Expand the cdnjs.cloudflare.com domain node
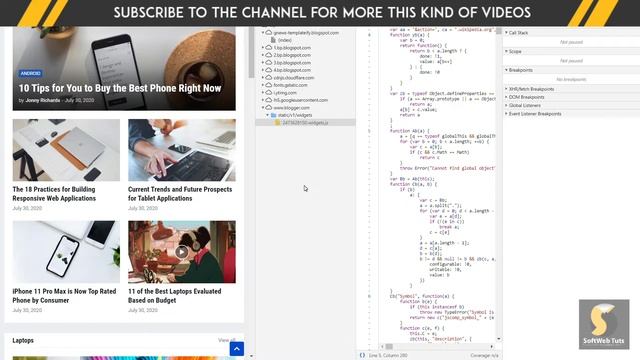Image resolution: width=640 pixels, height=360 pixels. pos(263,78)
